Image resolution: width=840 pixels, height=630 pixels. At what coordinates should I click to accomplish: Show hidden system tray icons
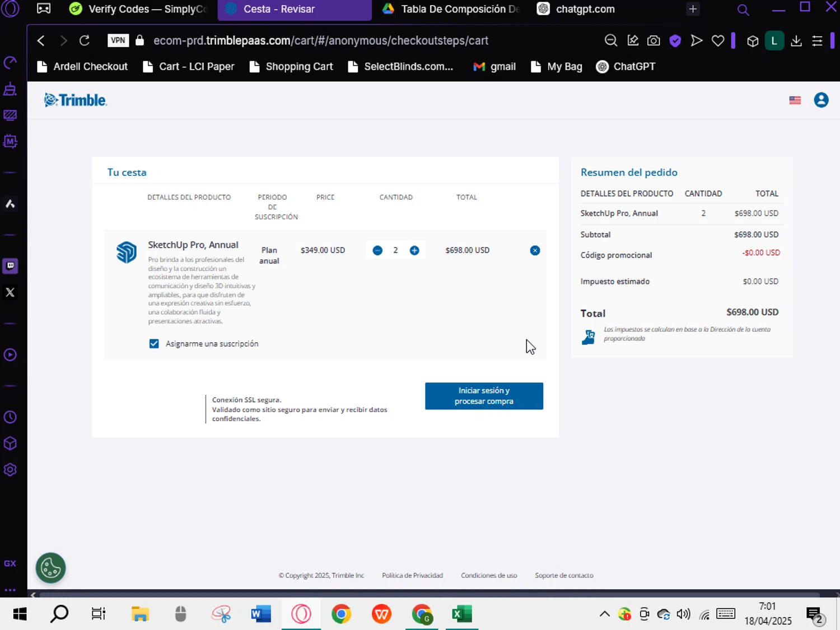pos(604,614)
